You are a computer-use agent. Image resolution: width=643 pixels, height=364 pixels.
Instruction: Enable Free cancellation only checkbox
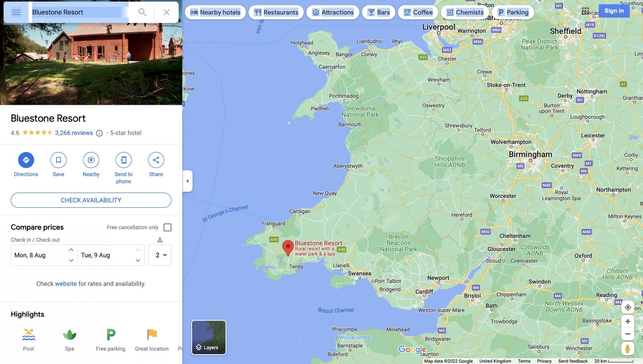[x=167, y=227]
